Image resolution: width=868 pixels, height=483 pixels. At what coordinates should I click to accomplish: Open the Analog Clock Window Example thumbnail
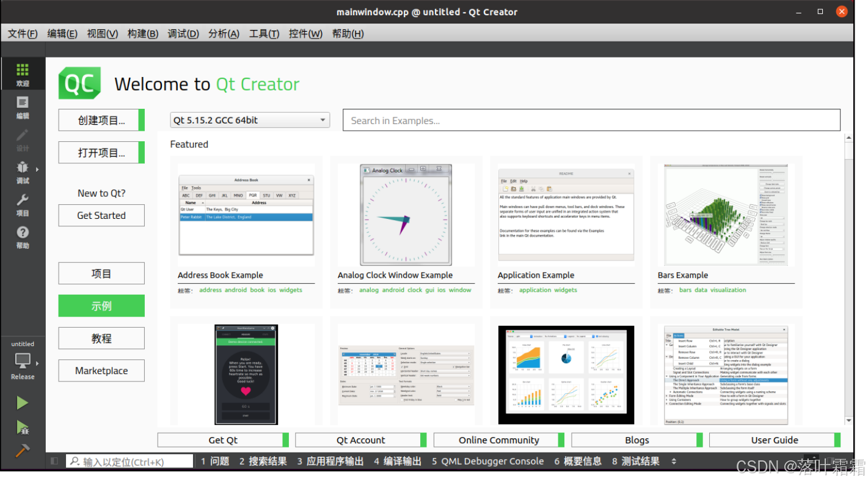[x=406, y=215]
